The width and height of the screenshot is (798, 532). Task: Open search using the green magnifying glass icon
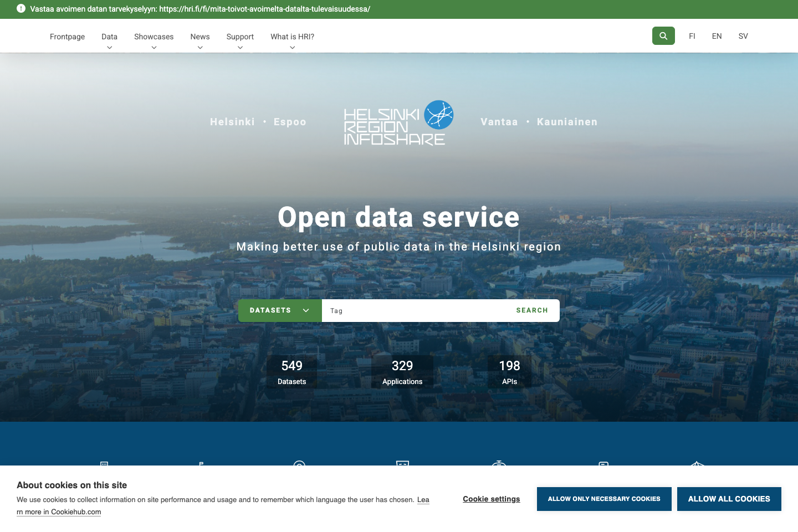(663, 35)
